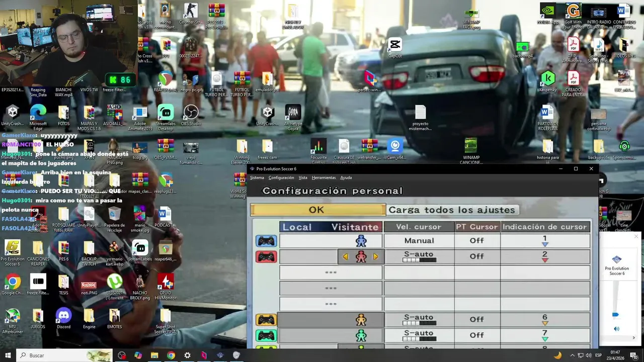
Task: Open the notifications center in system tray
Action: 634,355
